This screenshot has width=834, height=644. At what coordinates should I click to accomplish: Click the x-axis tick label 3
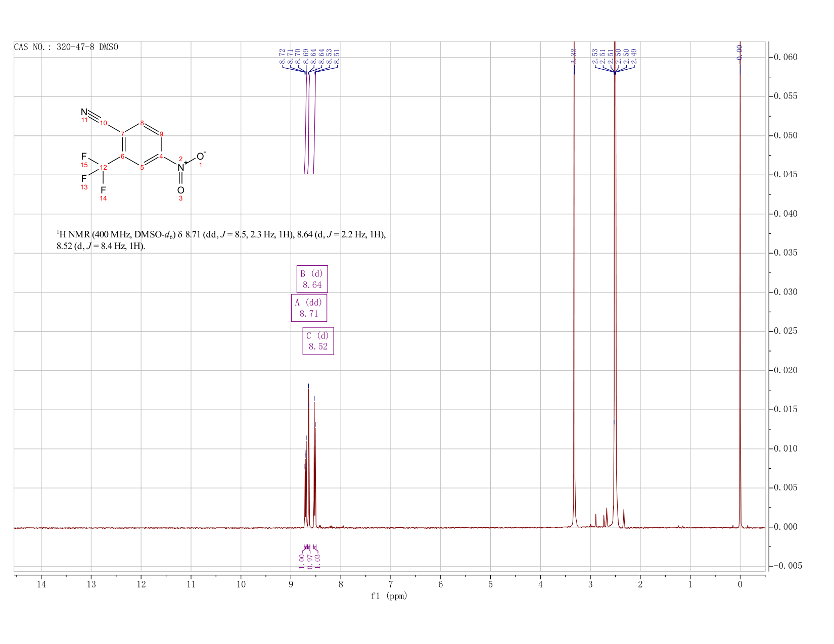[x=590, y=584]
